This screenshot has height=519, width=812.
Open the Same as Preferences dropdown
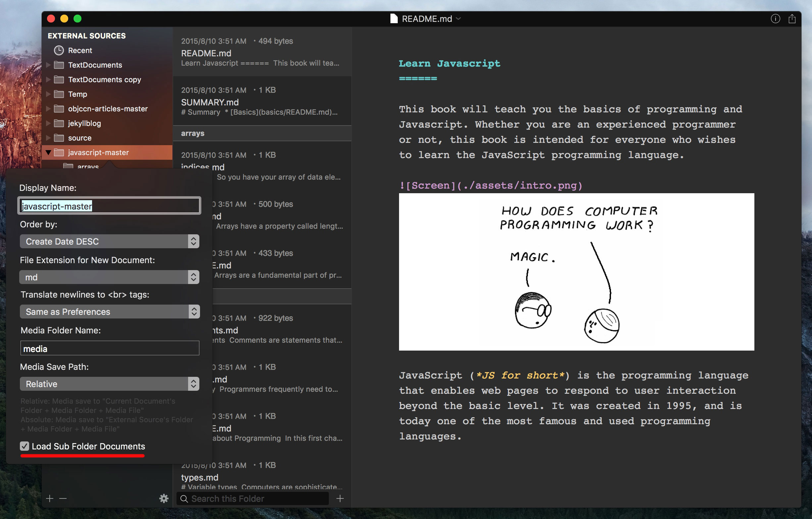click(109, 312)
